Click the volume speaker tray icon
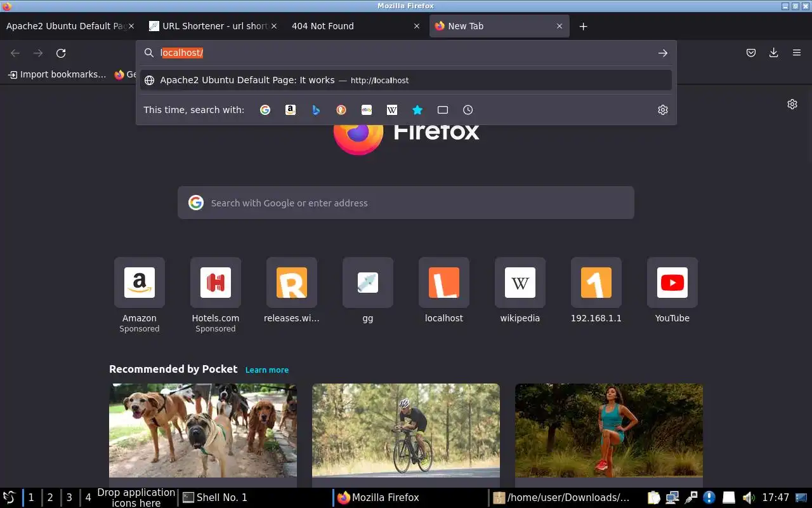812x508 pixels. click(748, 498)
